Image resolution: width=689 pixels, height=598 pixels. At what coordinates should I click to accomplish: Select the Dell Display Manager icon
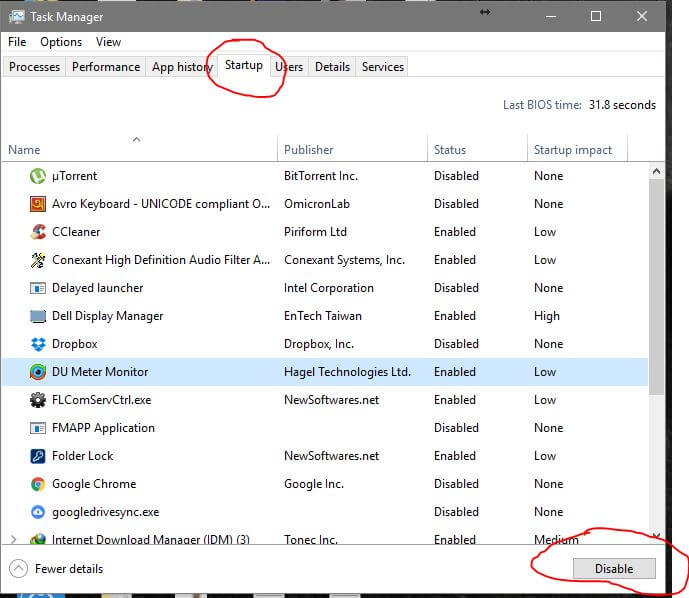(x=38, y=316)
